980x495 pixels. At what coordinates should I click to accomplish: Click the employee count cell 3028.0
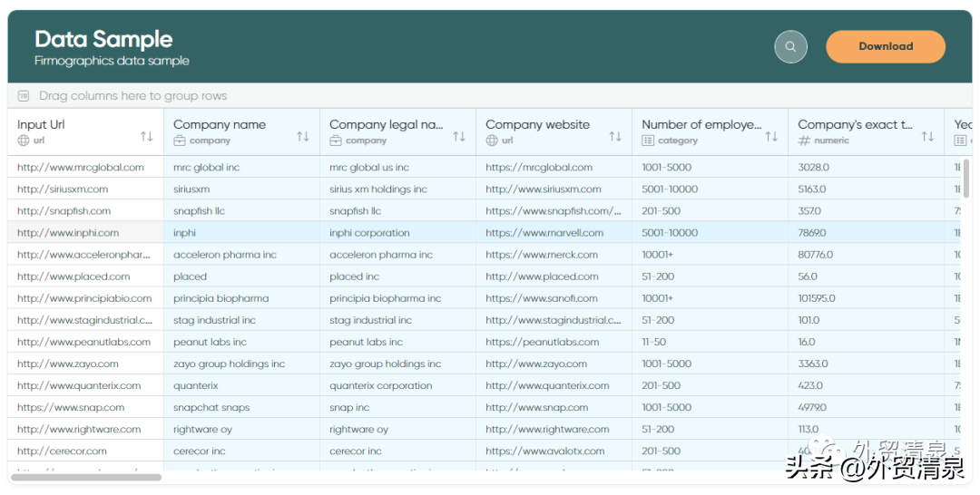(x=867, y=168)
